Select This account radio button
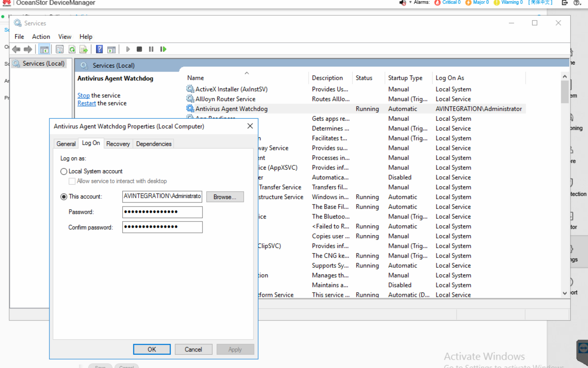The height and width of the screenshot is (368, 588). pos(64,197)
